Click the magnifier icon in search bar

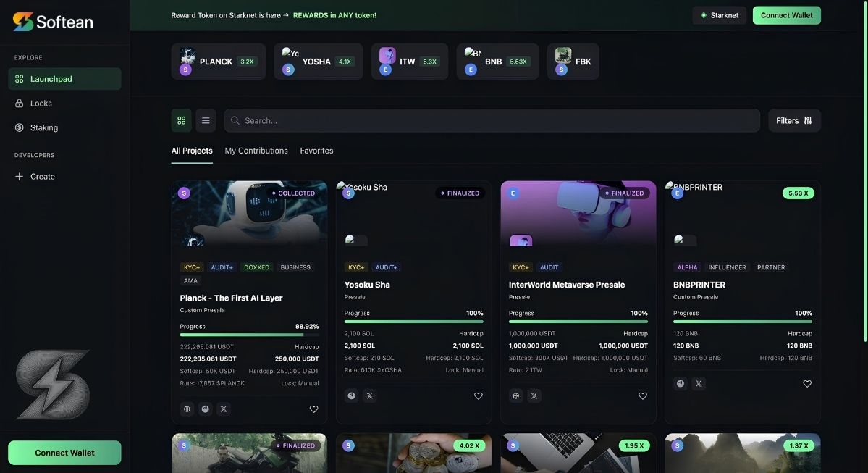coord(235,120)
